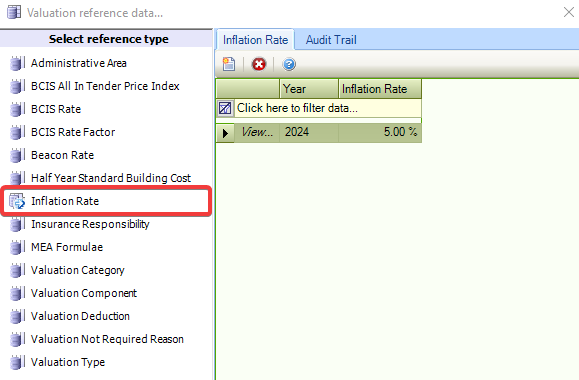This screenshot has width=579, height=380.
Task: Click the filter icon beside filter row
Action: pyautogui.click(x=225, y=108)
